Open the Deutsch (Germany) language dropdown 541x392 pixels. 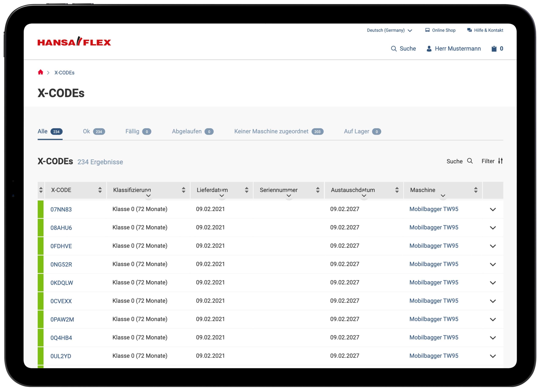tap(389, 30)
